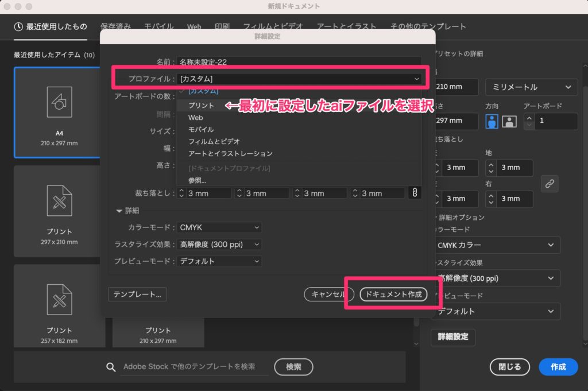Choose アートとイラストレーション profile option
Screen dimensions: 588x391
click(230, 154)
